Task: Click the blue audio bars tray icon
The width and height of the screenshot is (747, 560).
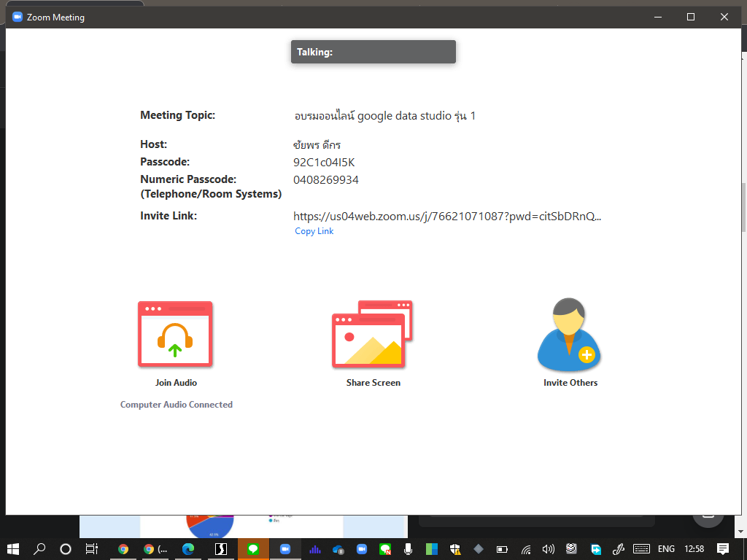Action: (315, 550)
